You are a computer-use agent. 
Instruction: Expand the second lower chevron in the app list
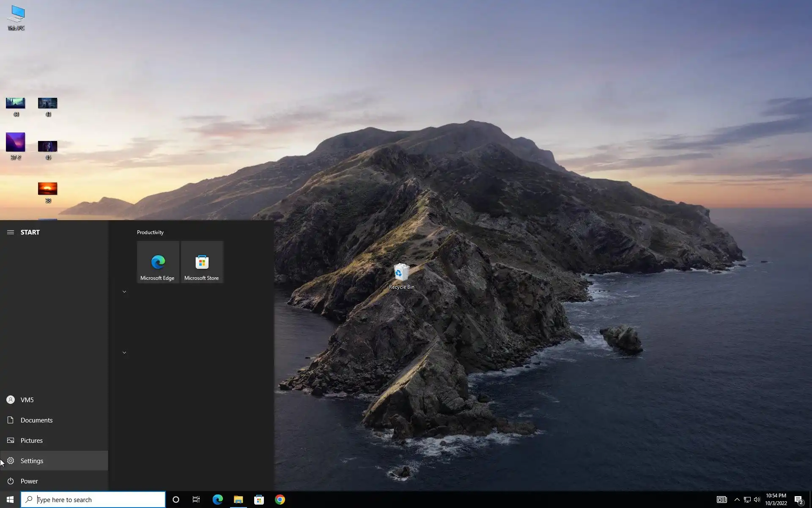pyautogui.click(x=124, y=352)
